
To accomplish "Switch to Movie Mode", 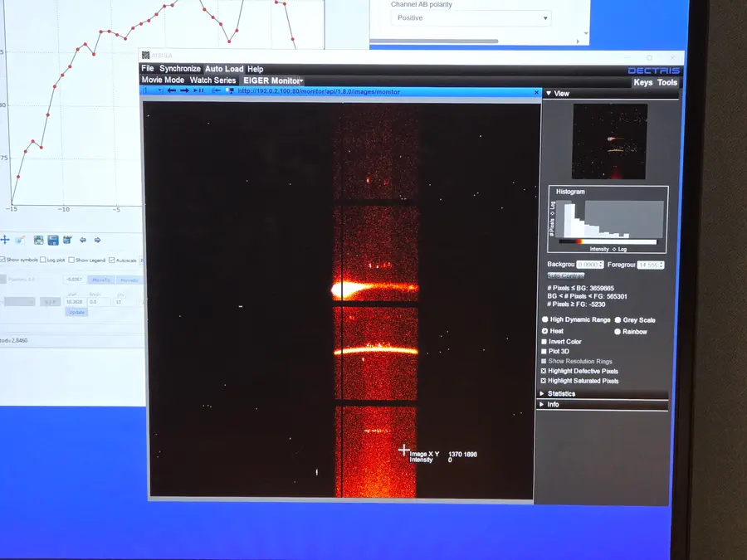I will click(163, 80).
